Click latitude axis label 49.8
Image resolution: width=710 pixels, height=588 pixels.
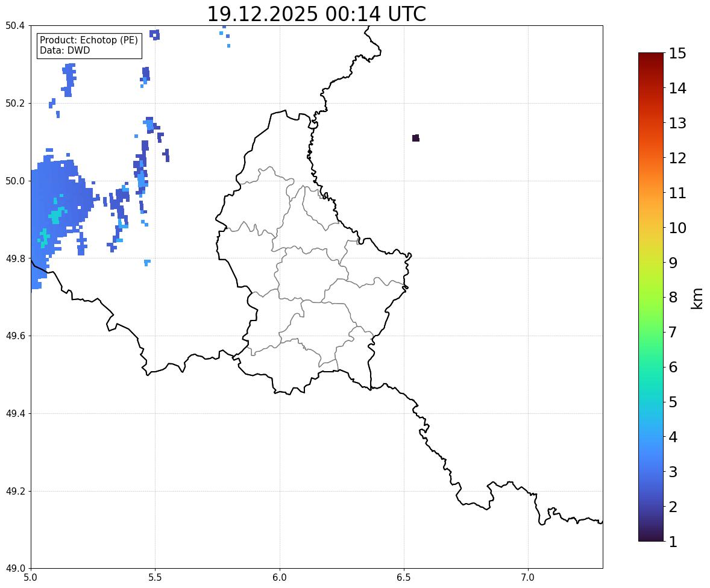15,258
